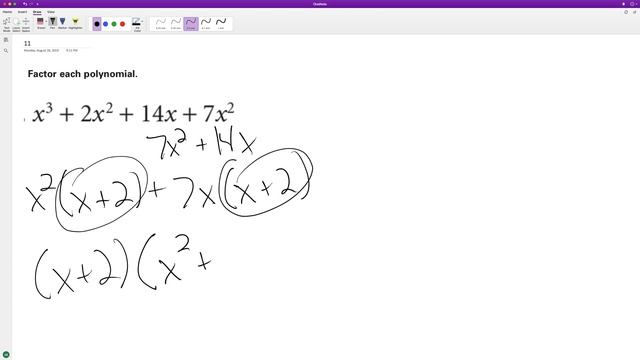Choose the fourth stroke thickness option
Viewport: 640px width, 360px height.
[206, 24]
